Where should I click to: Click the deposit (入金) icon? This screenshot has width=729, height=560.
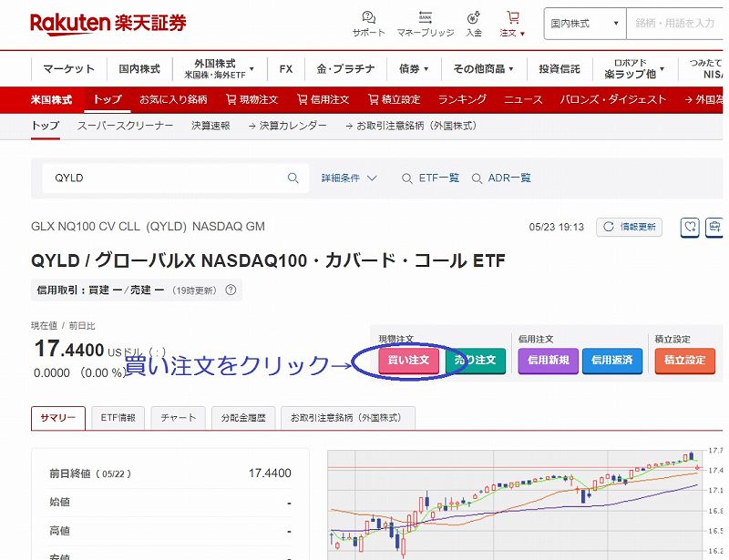(x=474, y=24)
